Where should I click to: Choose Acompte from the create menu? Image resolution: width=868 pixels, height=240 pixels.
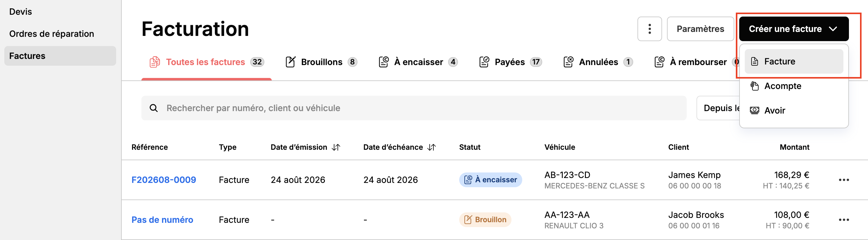[794, 86]
